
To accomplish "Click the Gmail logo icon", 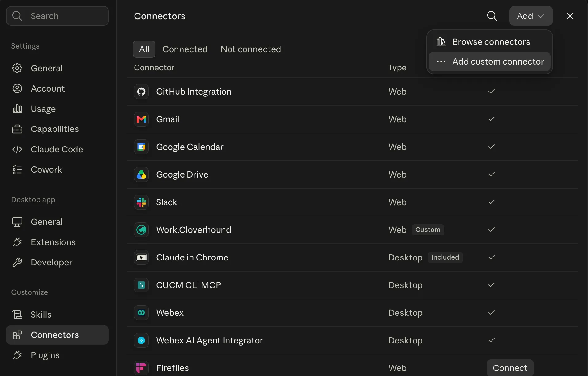I will point(141,119).
